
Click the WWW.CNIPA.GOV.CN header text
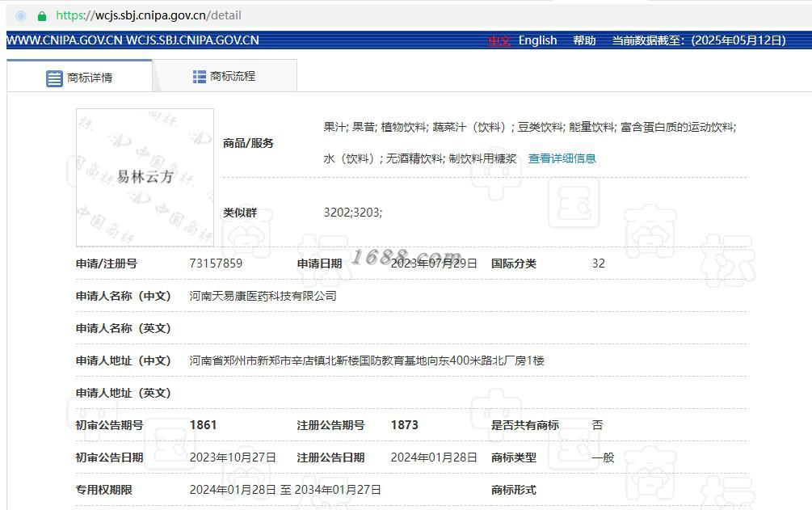[x=64, y=40]
